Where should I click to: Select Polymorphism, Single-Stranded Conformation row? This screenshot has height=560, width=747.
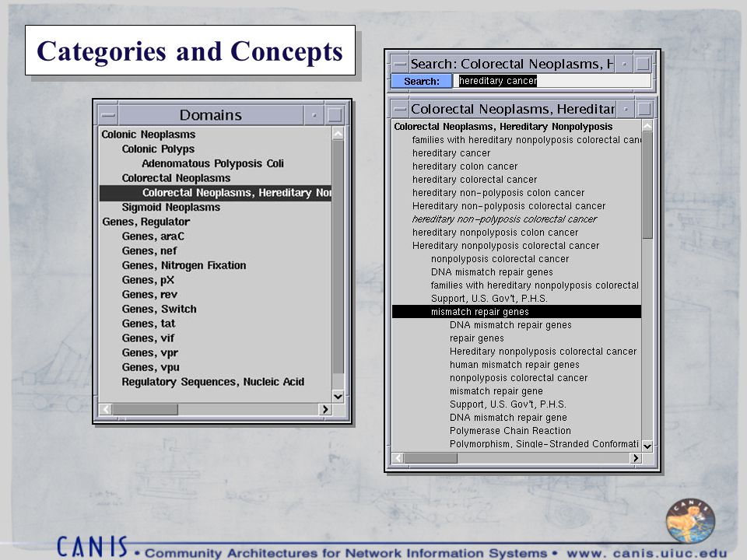tap(544, 444)
